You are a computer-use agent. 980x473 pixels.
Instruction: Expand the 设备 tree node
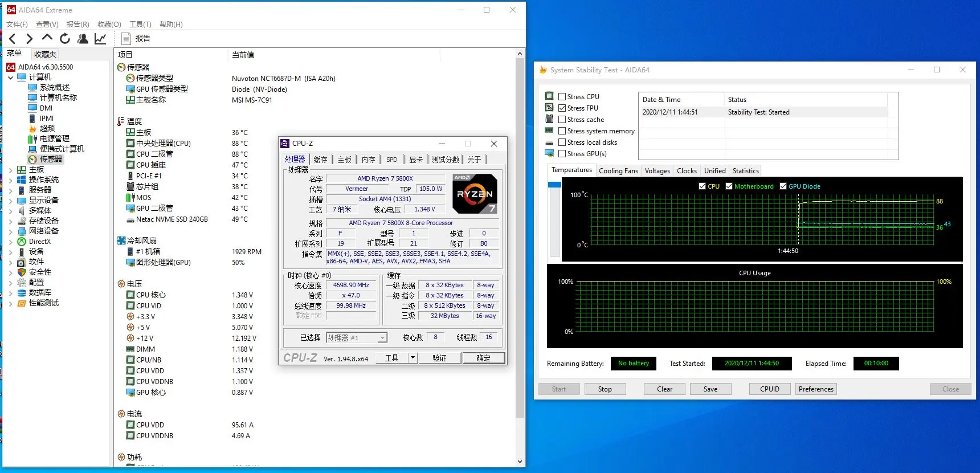(x=10, y=251)
